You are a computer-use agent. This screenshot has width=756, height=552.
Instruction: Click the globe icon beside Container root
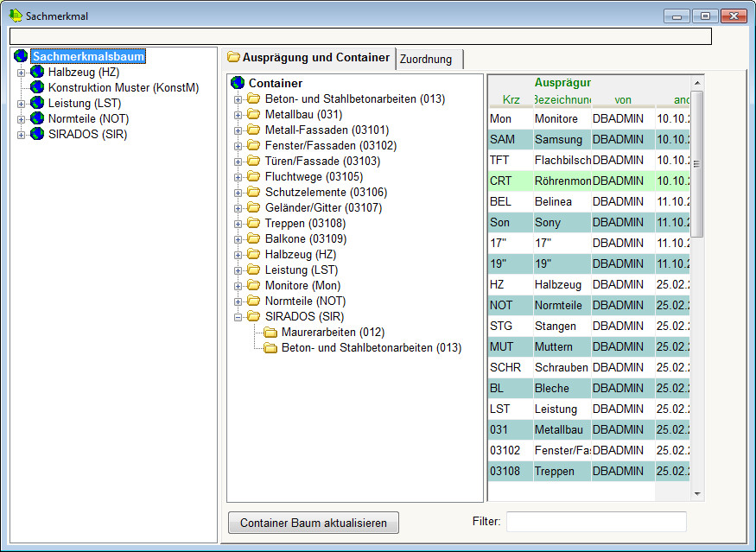(x=238, y=83)
